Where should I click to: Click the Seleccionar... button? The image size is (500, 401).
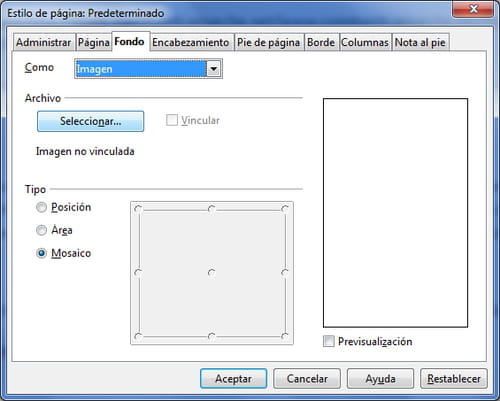[x=90, y=121]
